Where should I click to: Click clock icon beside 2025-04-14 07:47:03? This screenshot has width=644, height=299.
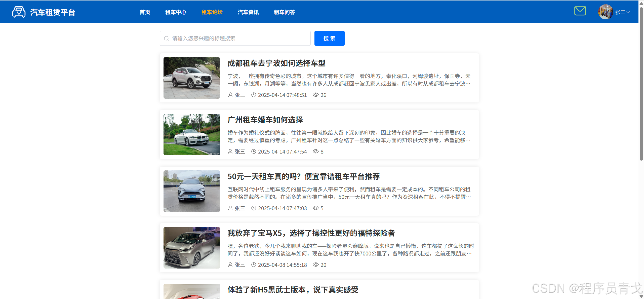254,208
